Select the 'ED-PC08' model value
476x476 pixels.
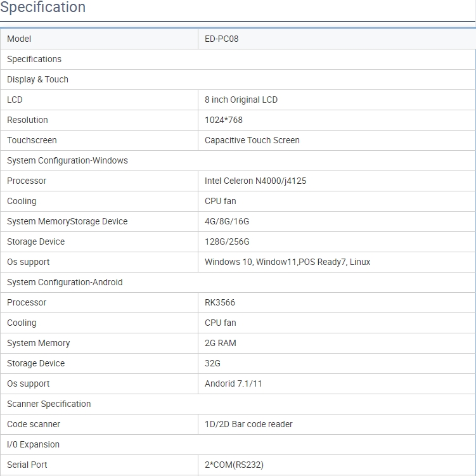click(x=222, y=39)
